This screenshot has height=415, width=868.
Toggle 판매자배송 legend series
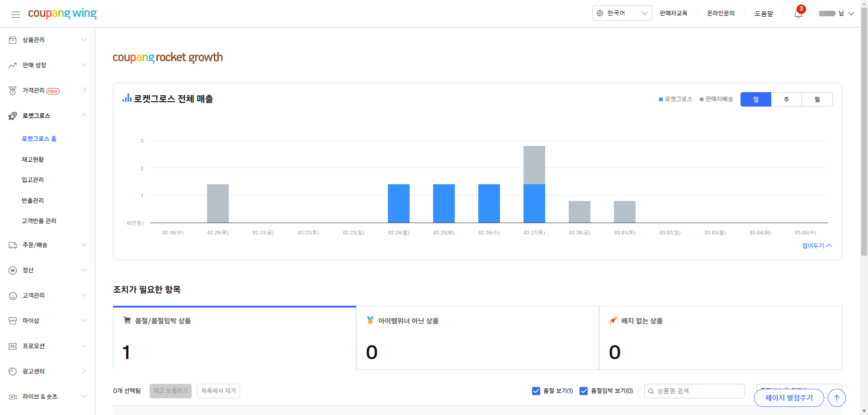click(x=716, y=99)
